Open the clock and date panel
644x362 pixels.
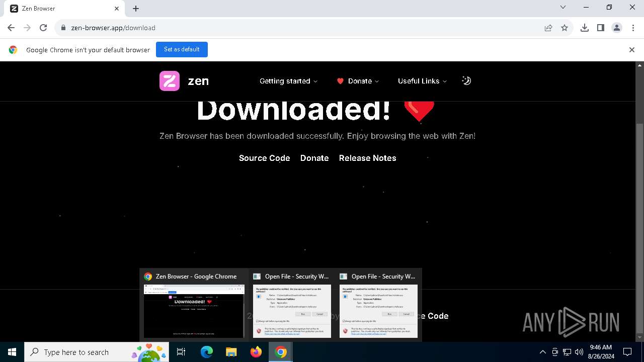[601, 352]
